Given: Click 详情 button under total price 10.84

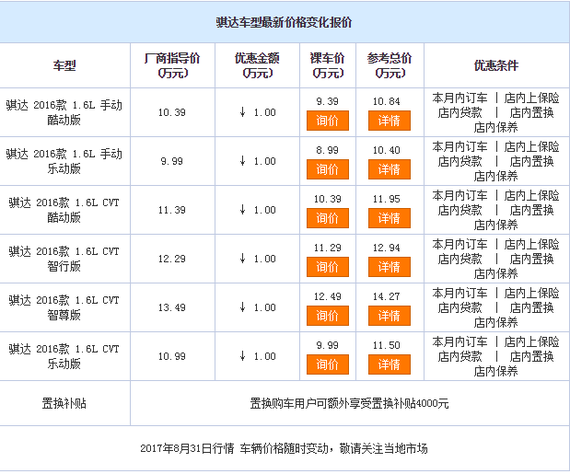Looking at the screenshot, I should 389,120.
